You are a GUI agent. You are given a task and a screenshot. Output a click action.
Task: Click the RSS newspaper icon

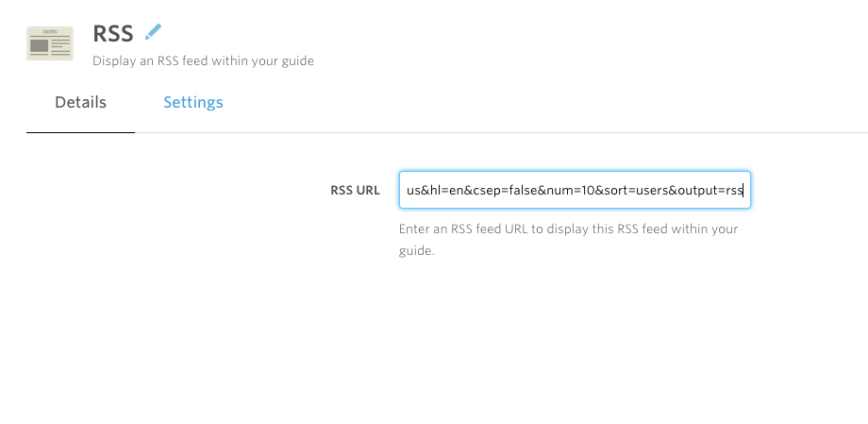click(50, 43)
